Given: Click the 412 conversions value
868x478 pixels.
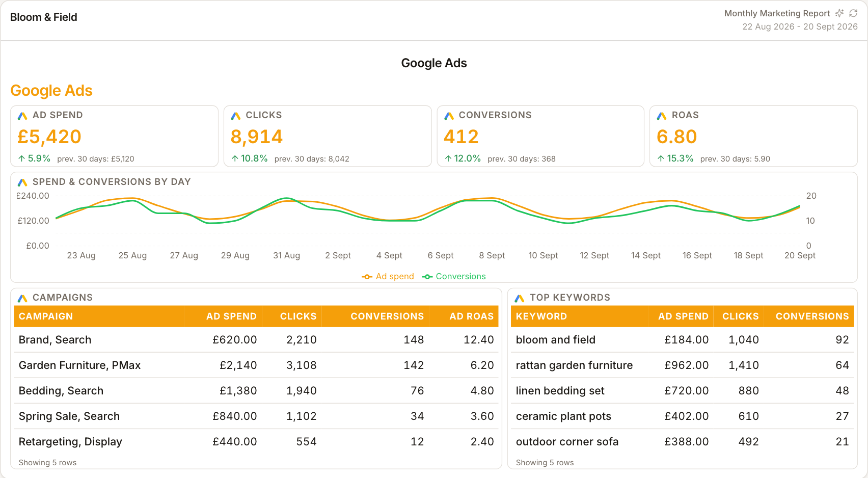Looking at the screenshot, I should coord(461,137).
